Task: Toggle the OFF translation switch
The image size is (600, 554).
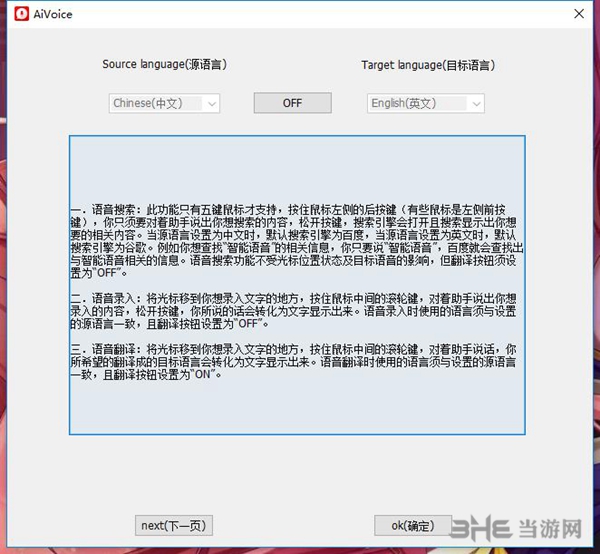Action: [292, 103]
